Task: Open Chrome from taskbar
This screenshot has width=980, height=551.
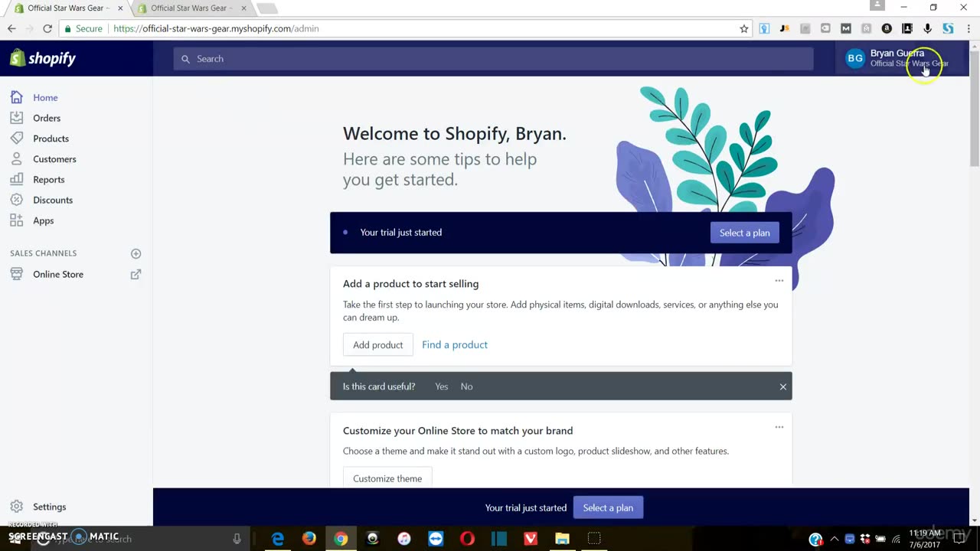Action: 341,539
